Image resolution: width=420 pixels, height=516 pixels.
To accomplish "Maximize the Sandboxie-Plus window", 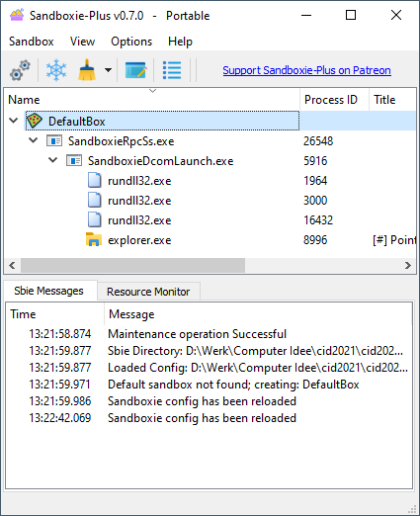I will point(351,15).
